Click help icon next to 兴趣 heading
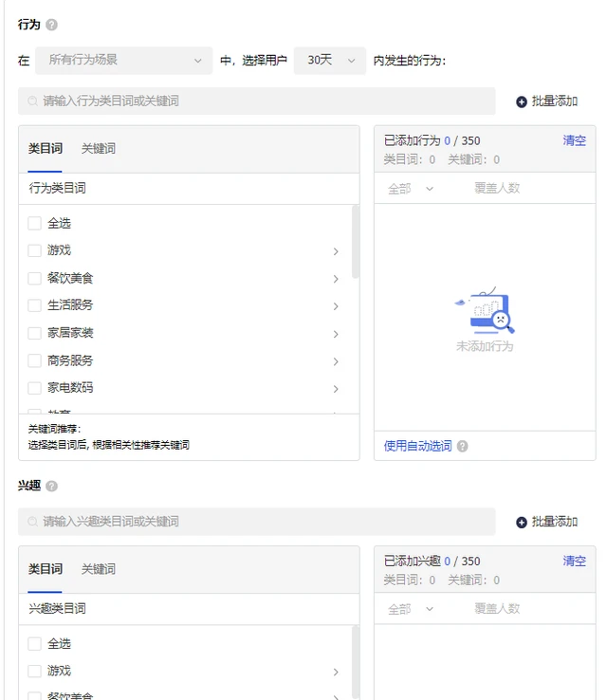 click(x=51, y=486)
